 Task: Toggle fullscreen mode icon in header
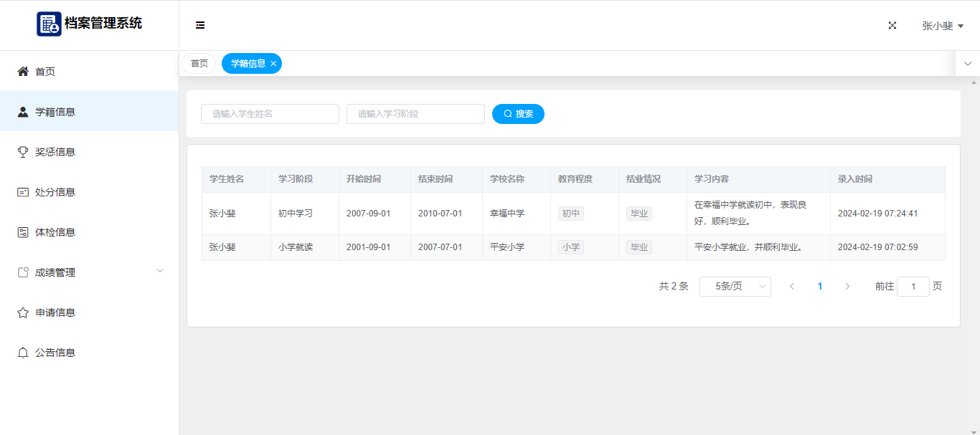[892, 25]
